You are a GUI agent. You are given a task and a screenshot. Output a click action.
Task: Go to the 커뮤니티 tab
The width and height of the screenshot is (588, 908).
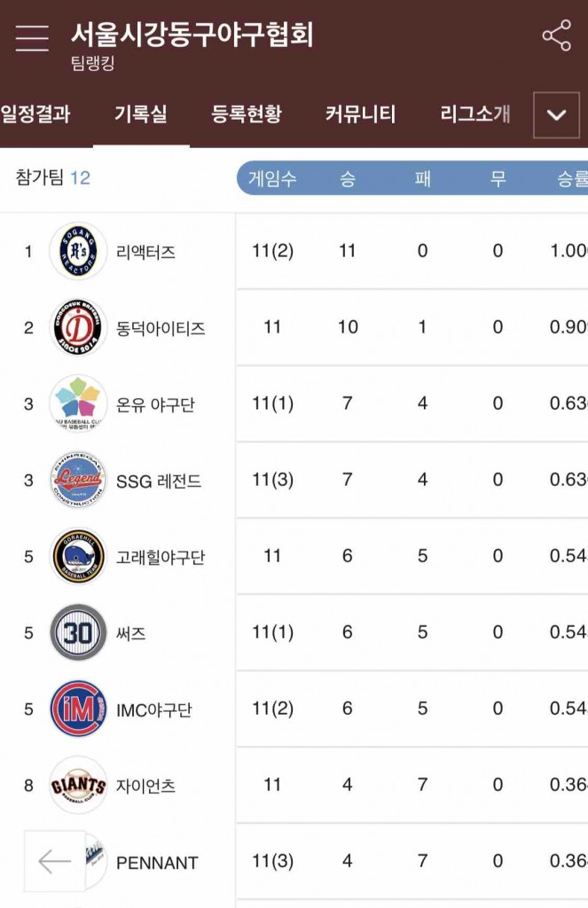(x=360, y=114)
